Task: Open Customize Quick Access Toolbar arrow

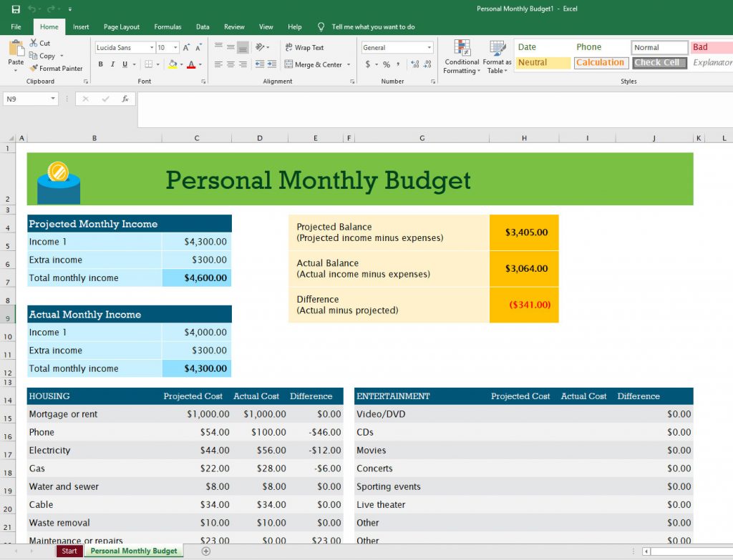Action: pyautogui.click(x=69, y=9)
